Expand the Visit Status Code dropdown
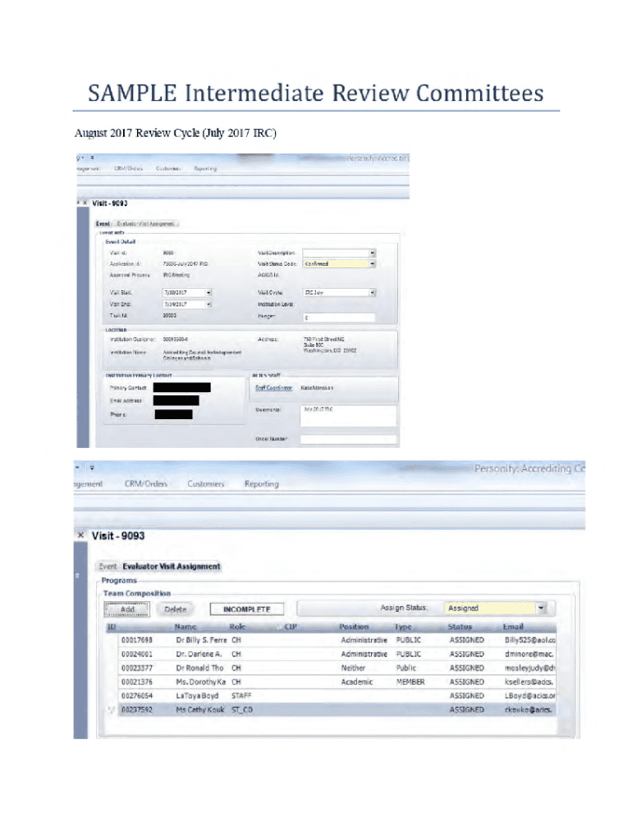632x840 pixels. point(372,264)
